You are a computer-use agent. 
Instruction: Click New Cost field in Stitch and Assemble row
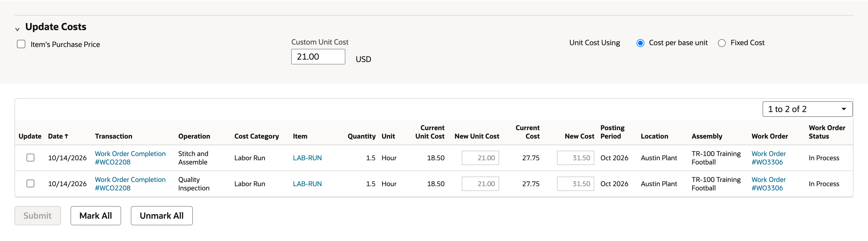575,158
